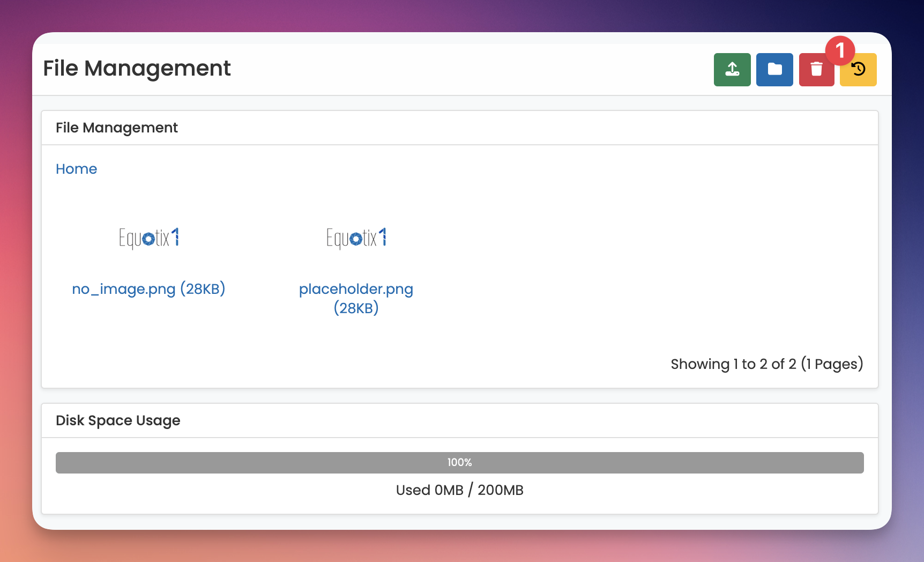Click the "Used 0MB / 200MB" usage text

(x=459, y=490)
